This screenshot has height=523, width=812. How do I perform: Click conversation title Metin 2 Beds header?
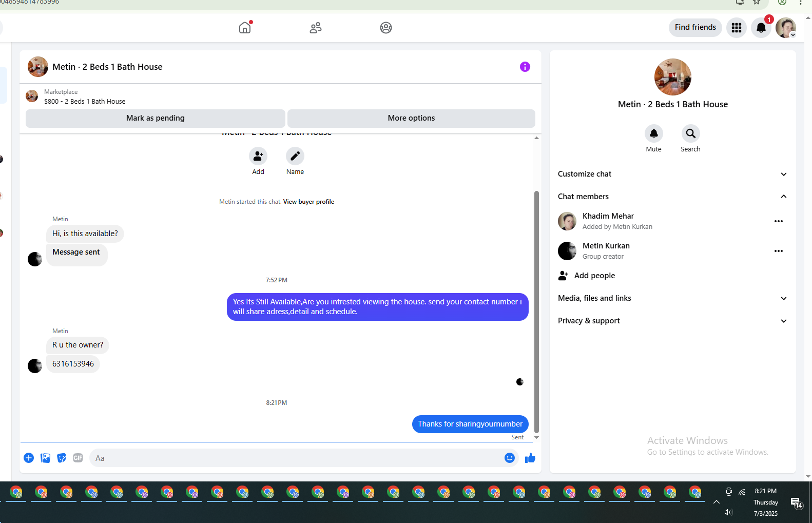[107, 67]
